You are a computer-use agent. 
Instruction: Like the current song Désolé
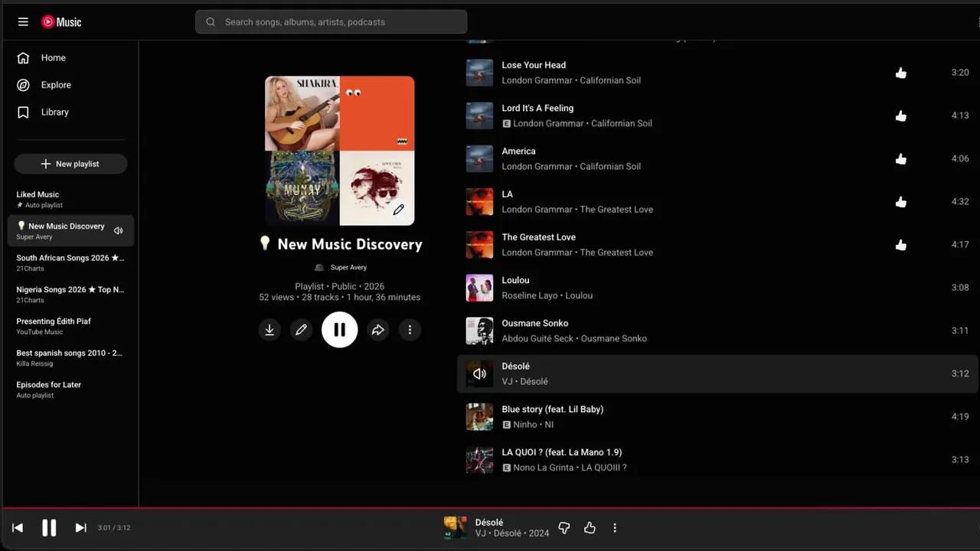point(590,528)
